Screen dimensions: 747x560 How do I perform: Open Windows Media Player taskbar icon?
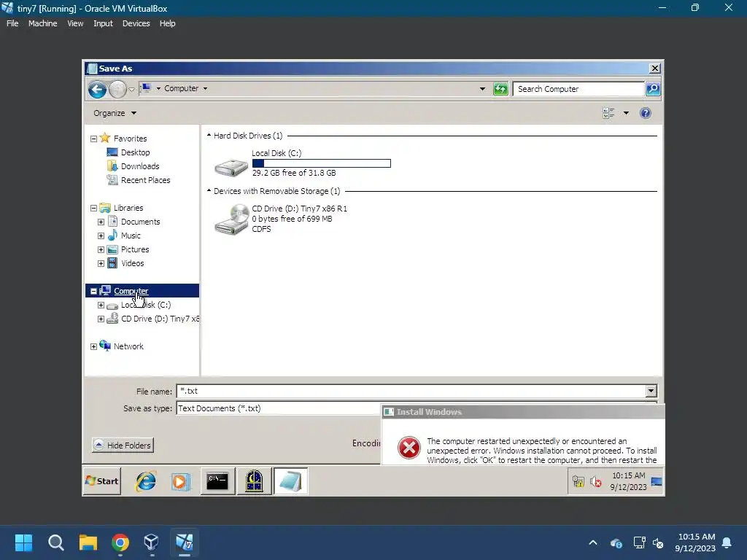[x=181, y=481]
